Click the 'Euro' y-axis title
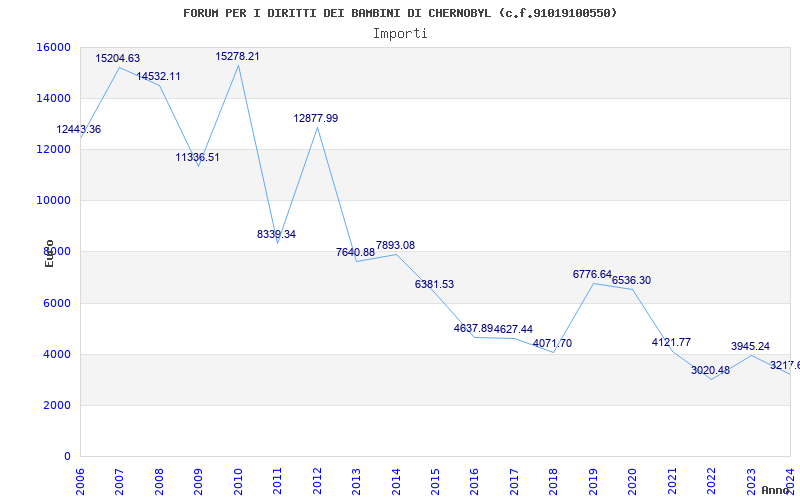 pyautogui.click(x=49, y=254)
